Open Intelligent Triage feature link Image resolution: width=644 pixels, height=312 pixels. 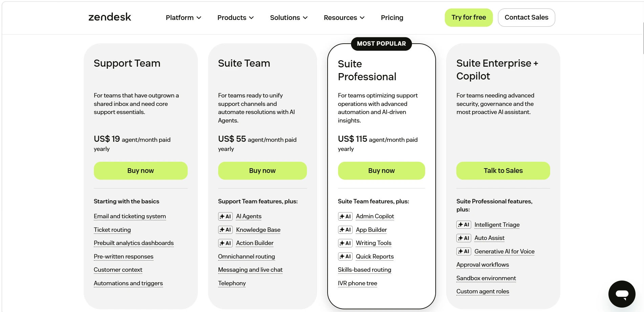[497, 225]
